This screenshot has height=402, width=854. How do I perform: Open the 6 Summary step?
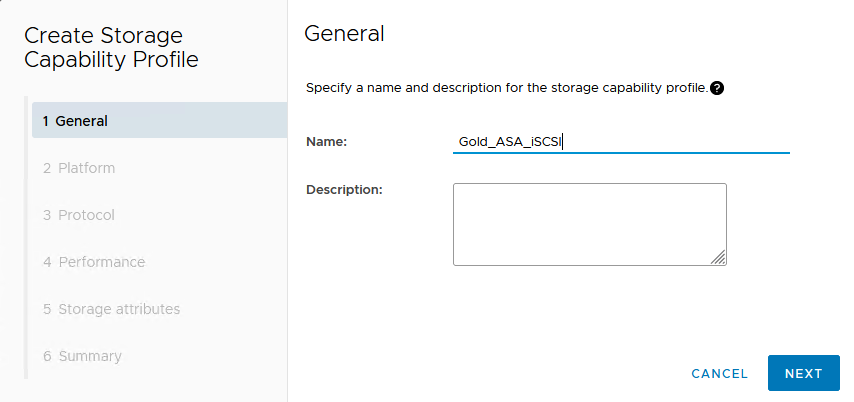[x=82, y=356]
